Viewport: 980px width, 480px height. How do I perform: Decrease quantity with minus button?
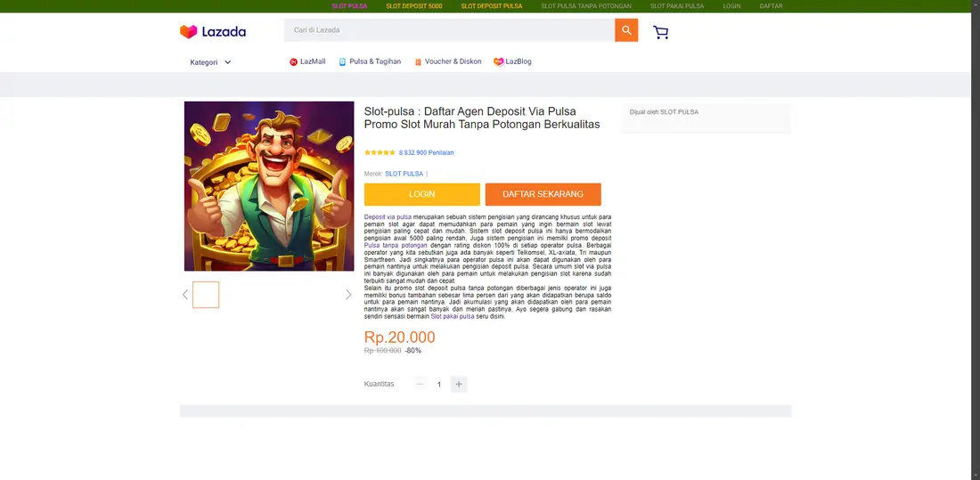coord(420,384)
